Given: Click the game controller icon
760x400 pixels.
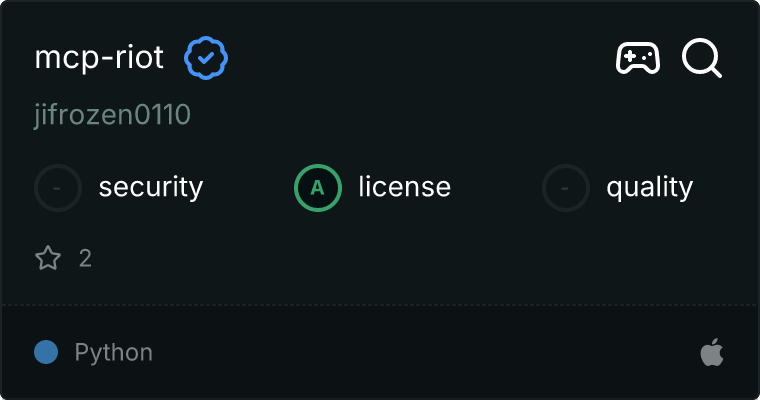Looking at the screenshot, I should [637, 59].
